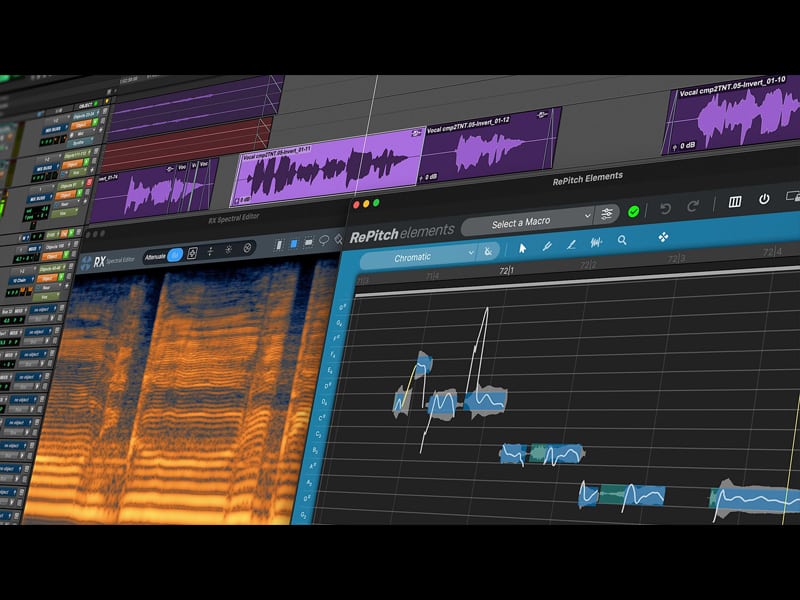Click the power bypass toggle in RePitch header
This screenshot has height=600, width=800.
765,198
